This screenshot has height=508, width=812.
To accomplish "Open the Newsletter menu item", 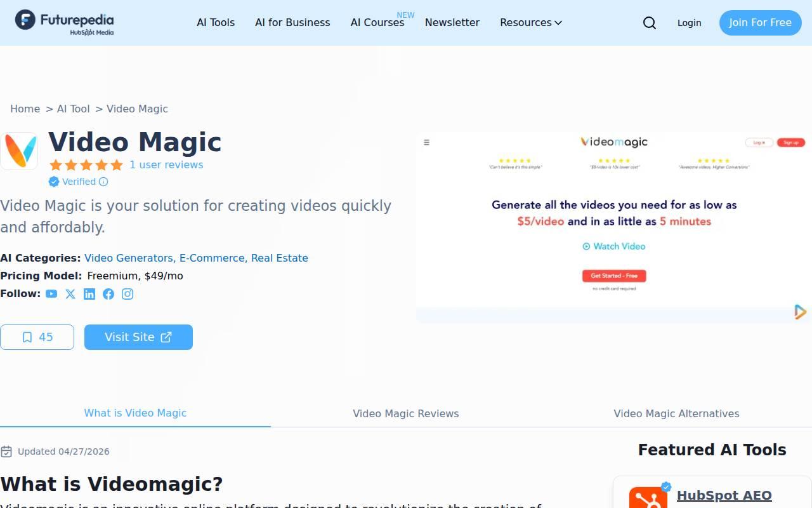I will [x=452, y=23].
